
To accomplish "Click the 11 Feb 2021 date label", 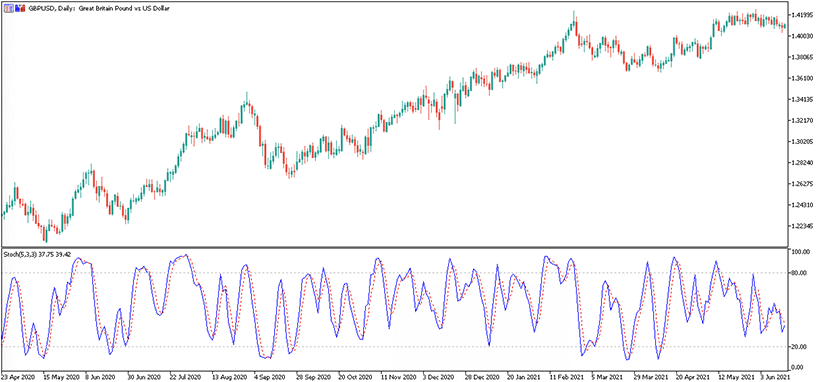I will coord(566,377).
